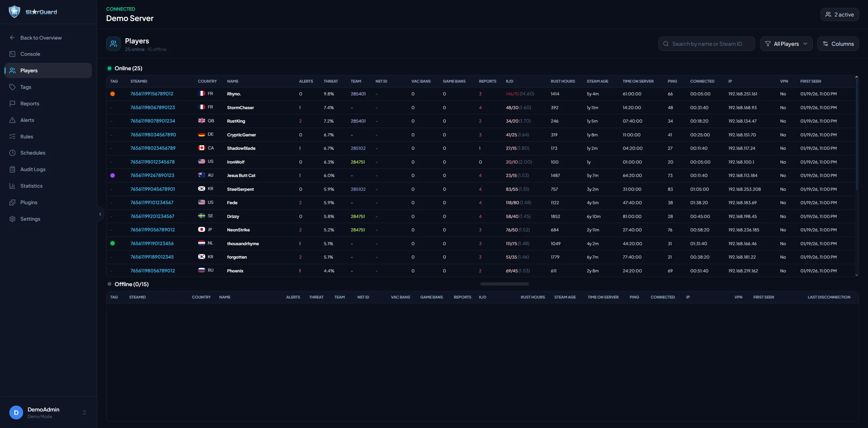Go to Alerts in sidebar
Image resolution: width=868 pixels, height=428 pixels.
click(x=27, y=120)
